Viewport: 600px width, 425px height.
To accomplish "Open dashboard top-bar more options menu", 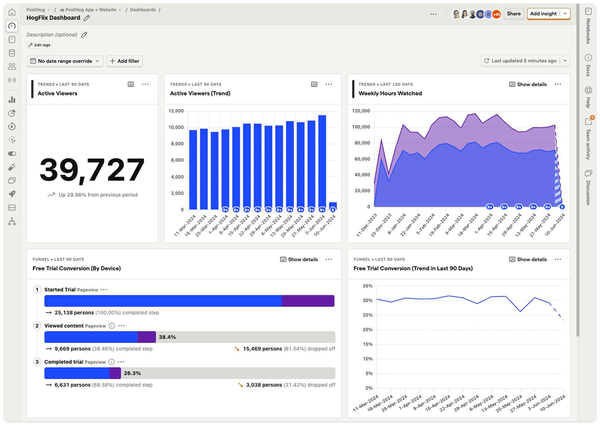I will coord(433,14).
